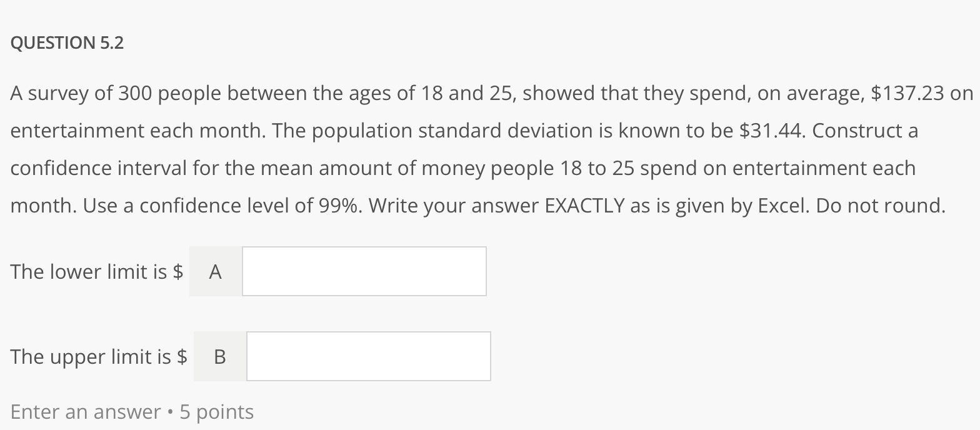Click the 5 points label
The width and height of the screenshot is (980, 430).
216,411
